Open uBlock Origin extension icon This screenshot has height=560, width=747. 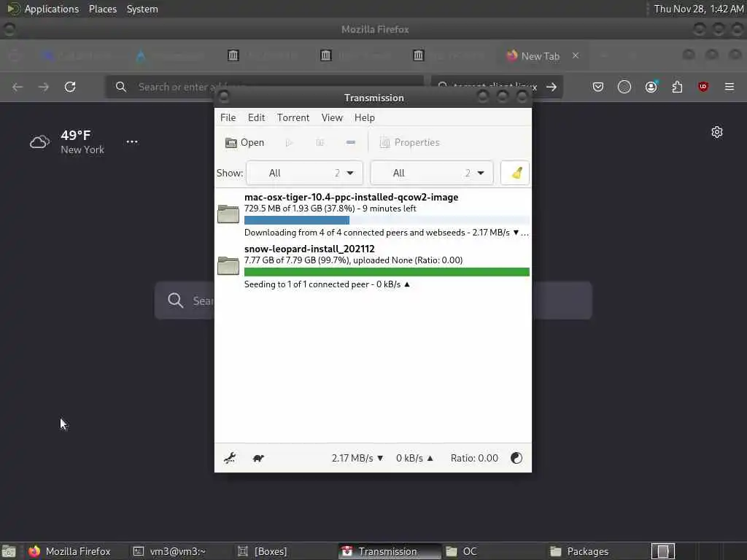pos(703,87)
